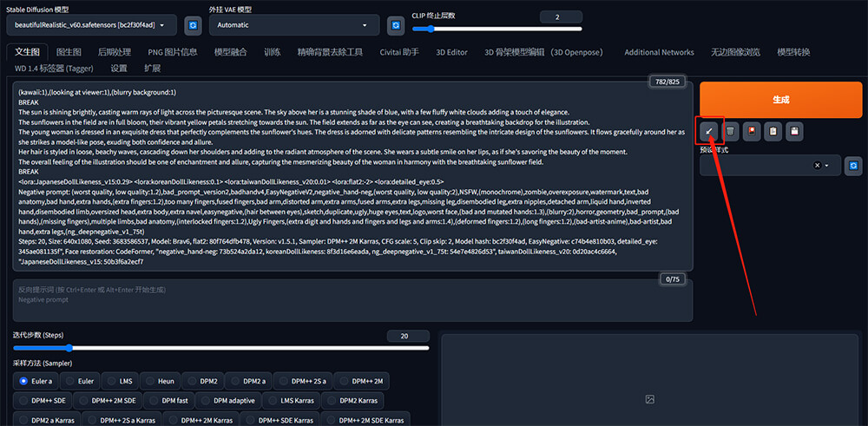Viewport: 868px width, 426px height.
Task: Click the floppy disk icon to save style
Action: pos(794,131)
